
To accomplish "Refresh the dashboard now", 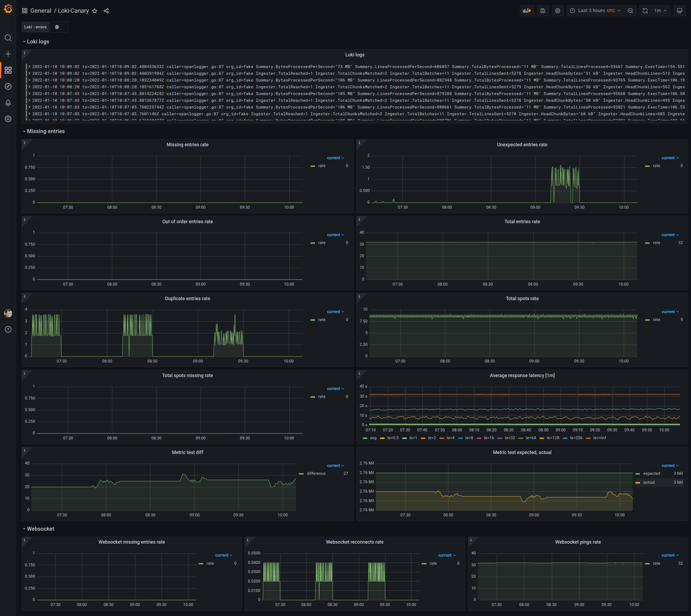I will pyautogui.click(x=645, y=11).
